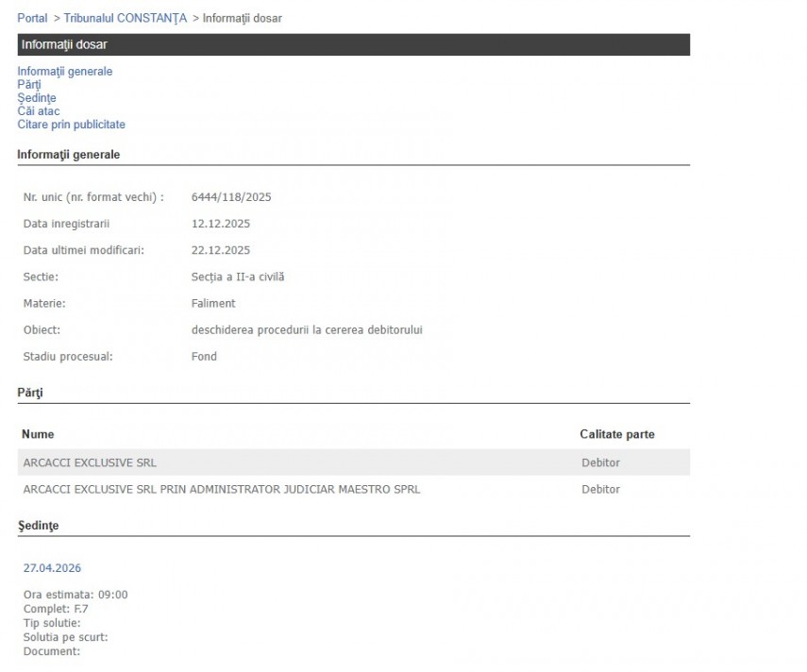807x672 pixels.
Task: Open the Căi atac link
Action: pyautogui.click(x=39, y=111)
